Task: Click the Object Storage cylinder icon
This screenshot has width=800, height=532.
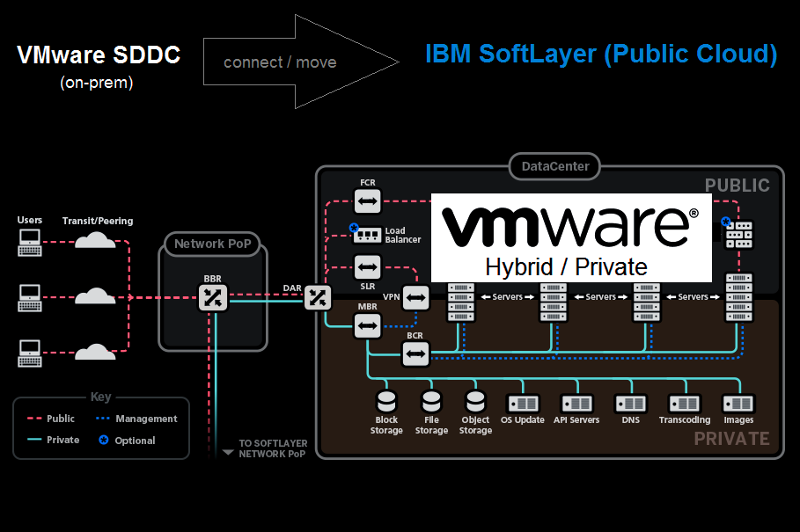Action: click(x=475, y=401)
